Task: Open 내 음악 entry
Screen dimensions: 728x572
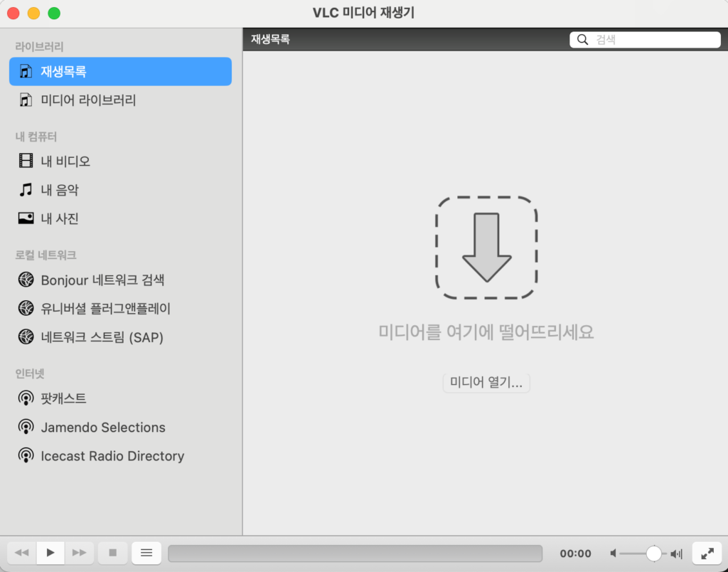Action: (x=120, y=189)
